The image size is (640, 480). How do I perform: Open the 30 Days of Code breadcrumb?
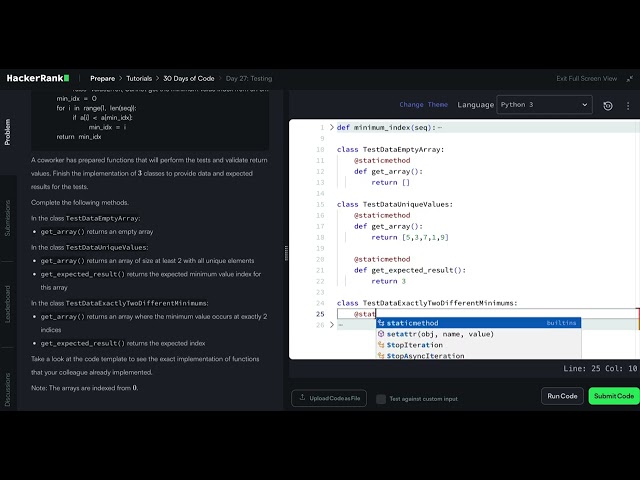click(189, 78)
